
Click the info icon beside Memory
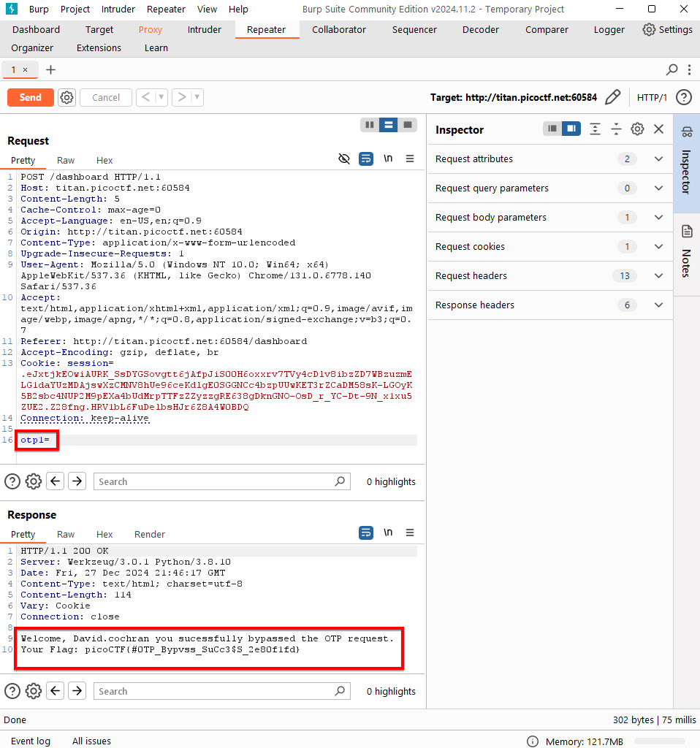coord(533,741)
